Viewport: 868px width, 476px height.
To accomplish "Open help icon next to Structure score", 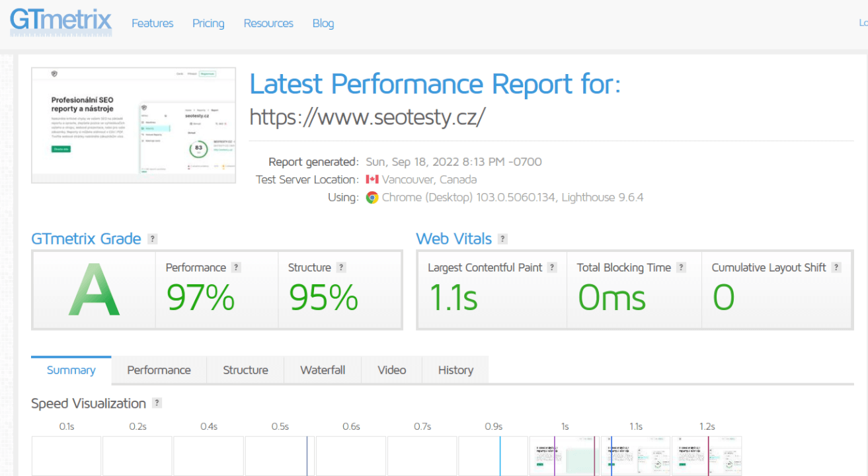I will click(x=341, y=268).
